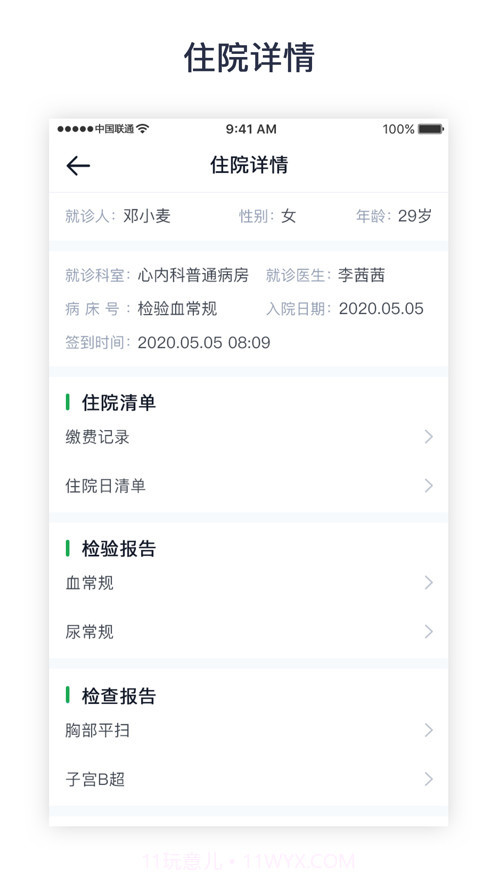Open the 胸部平扫 chevron arrow
The width and height of the screenshot is (497, 883).
pyautogui.click(x=428, y=730)
